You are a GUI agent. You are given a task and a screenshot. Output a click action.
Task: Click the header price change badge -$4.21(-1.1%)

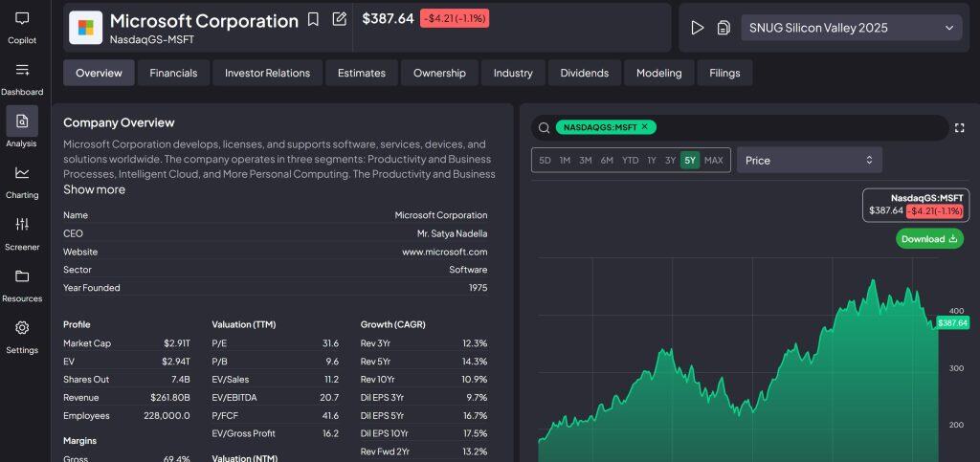point(455,18)
